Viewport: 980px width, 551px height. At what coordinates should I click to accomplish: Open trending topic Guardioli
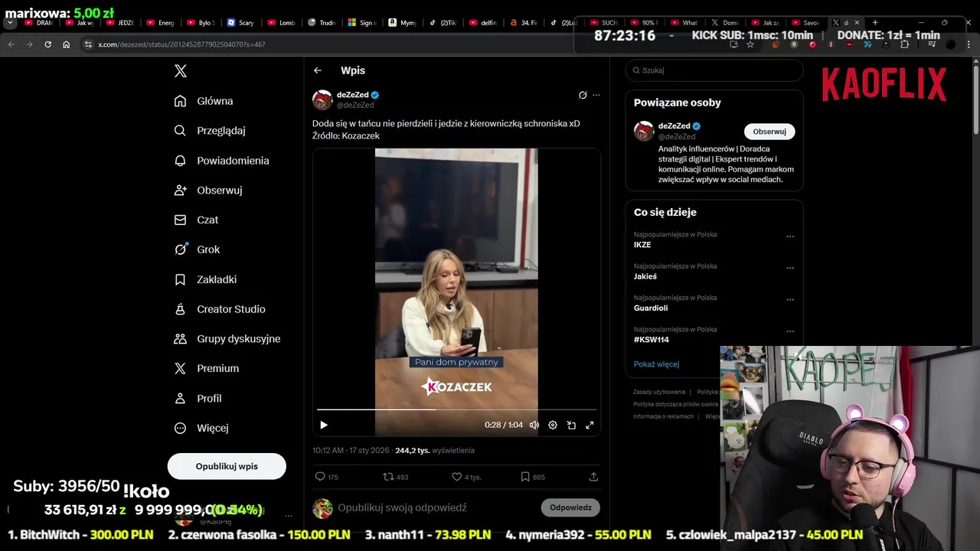point(651,308)
